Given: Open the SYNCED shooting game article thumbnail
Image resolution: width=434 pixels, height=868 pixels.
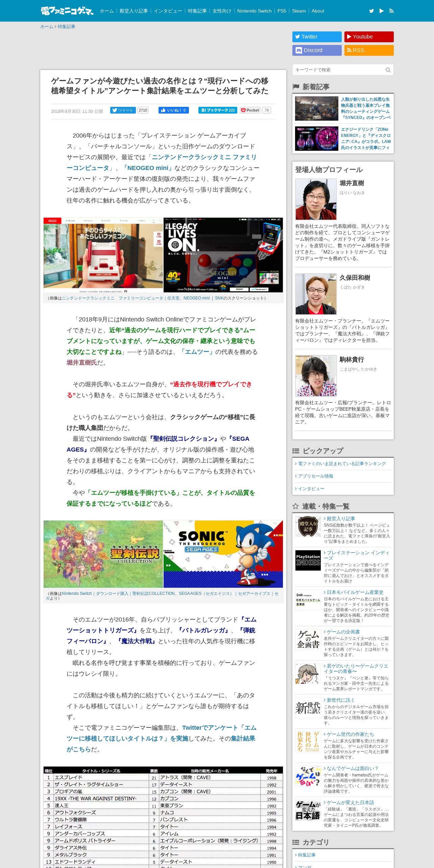Looking at the screenshot, I should coord(317,108).
